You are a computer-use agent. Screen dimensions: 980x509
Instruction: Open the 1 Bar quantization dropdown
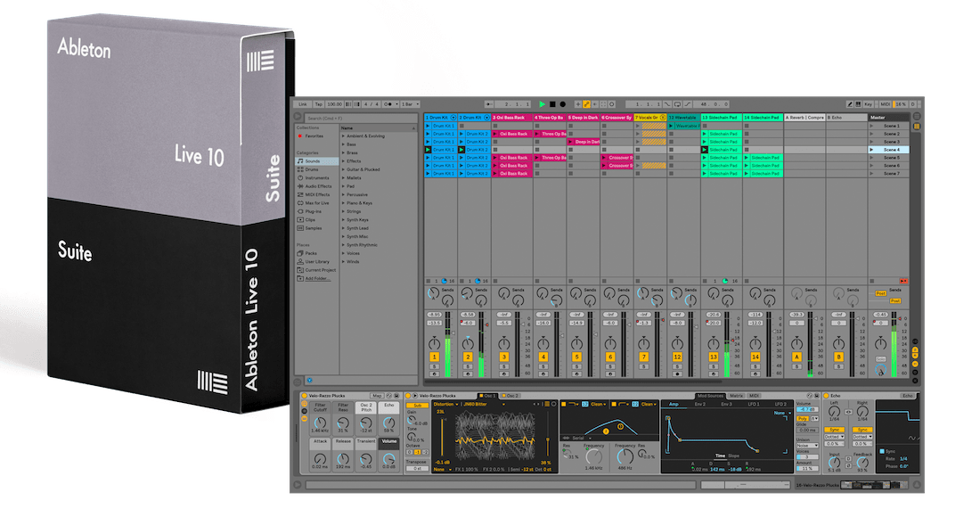coord(410,104)
